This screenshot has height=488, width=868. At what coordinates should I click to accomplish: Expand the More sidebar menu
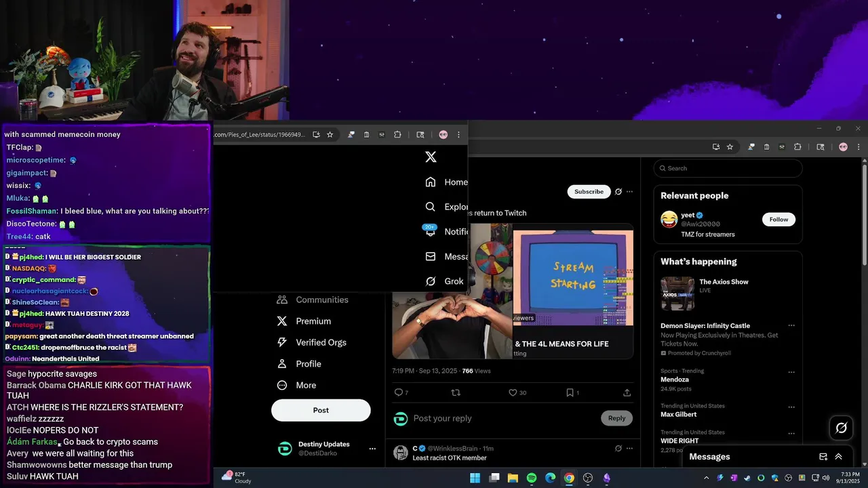click(x=296, y=385)
